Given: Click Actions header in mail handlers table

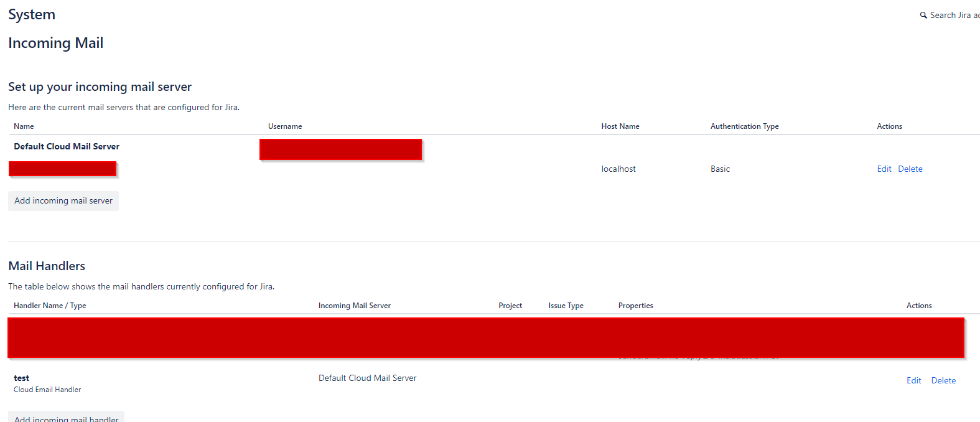Looking at the screenshot, I should pyautogui.click(x=919, y=306).
